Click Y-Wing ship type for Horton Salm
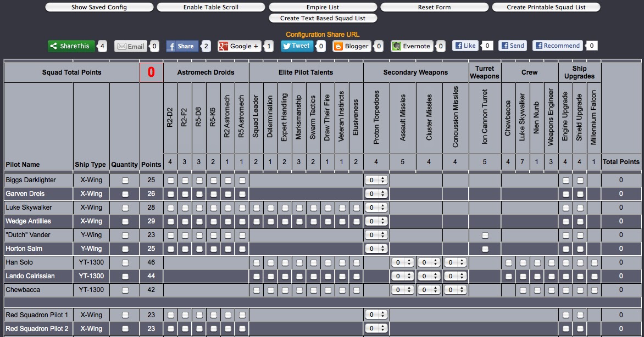This screenshot has width=644, height=337. [91, 249]
